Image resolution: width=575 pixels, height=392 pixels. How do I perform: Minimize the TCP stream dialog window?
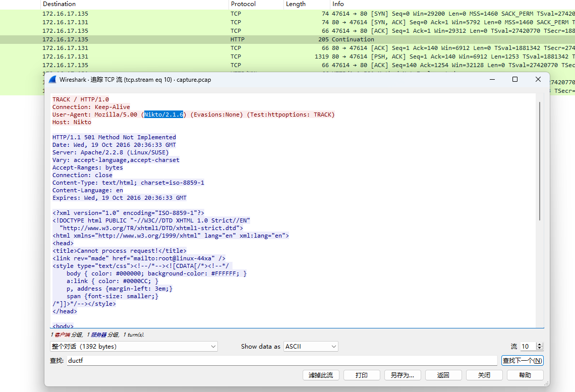click(492, 79)
